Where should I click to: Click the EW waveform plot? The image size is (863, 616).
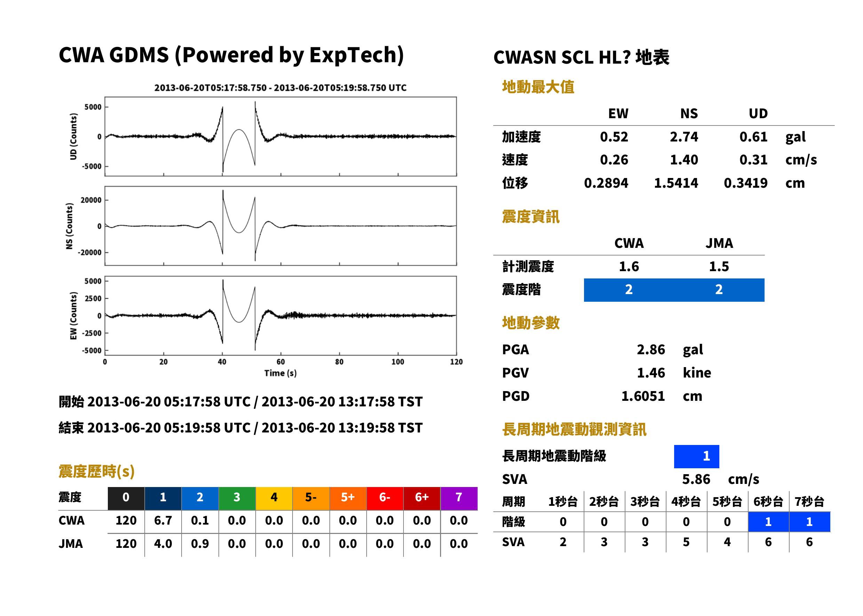coord(280,315)
